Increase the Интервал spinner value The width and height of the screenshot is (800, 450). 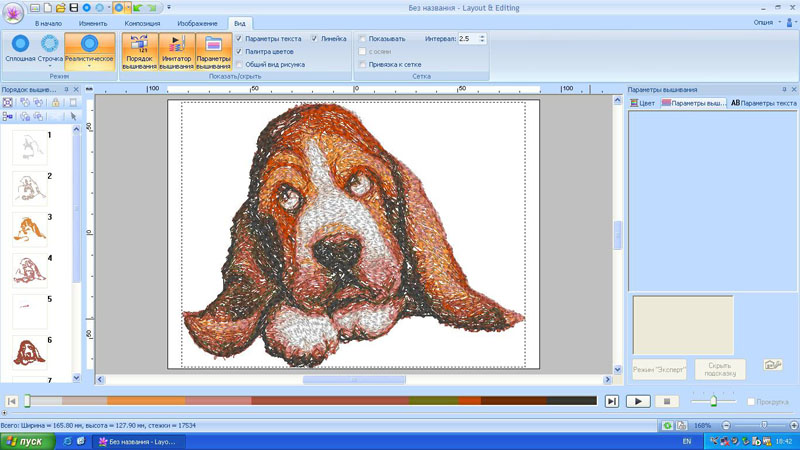click(x=483, y=36)
